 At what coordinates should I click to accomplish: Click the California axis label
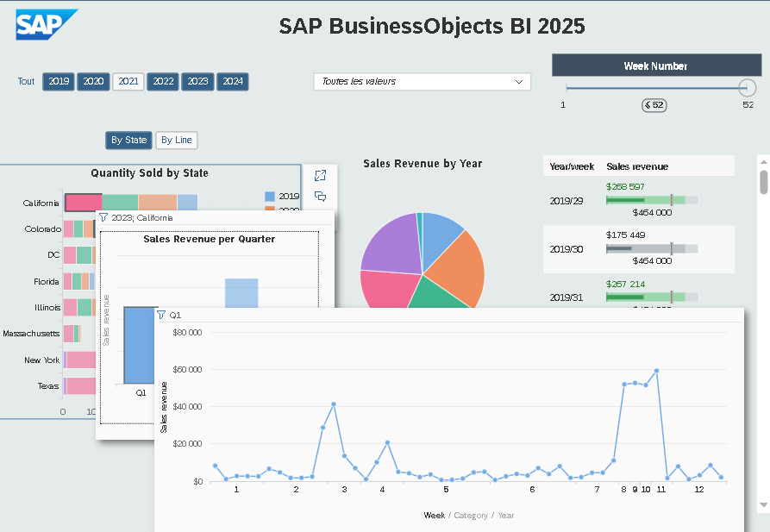point(41,203)
